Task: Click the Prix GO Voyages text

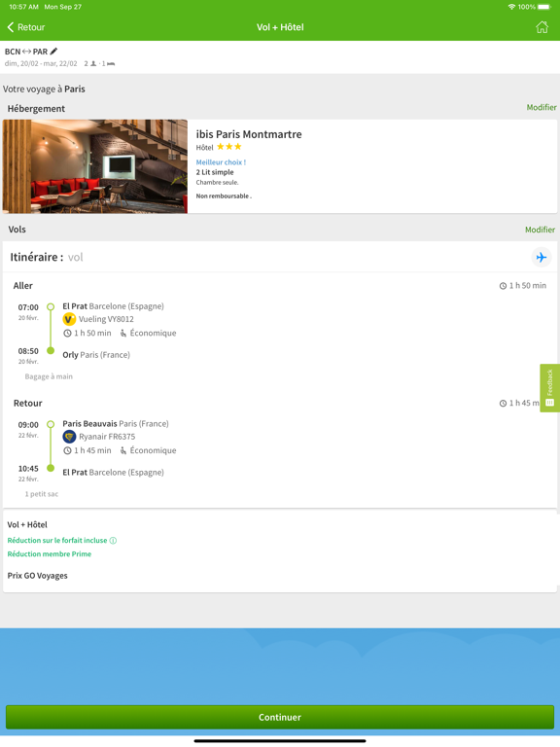Action: (38, 576)
